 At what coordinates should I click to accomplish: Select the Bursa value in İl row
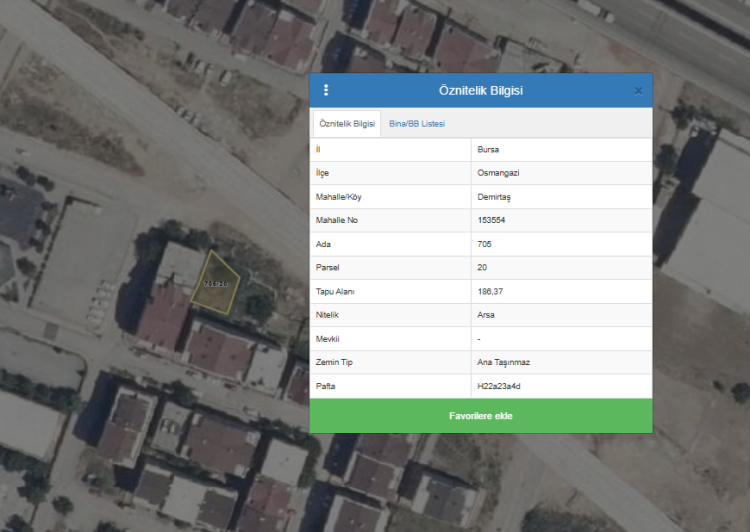[x=489, y=150]
